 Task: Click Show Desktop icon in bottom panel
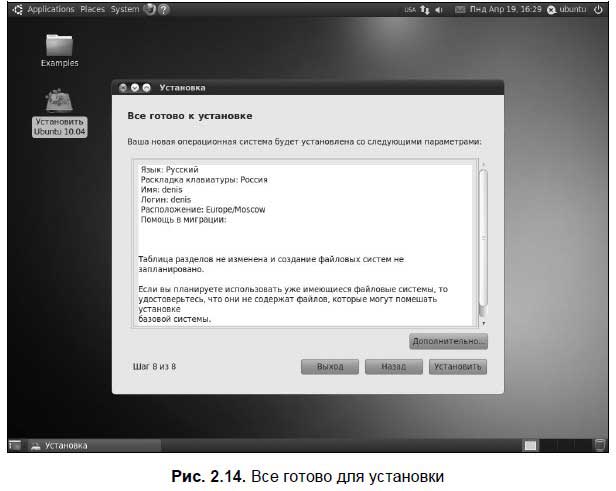pyautogui.click(x=15, y=446)
